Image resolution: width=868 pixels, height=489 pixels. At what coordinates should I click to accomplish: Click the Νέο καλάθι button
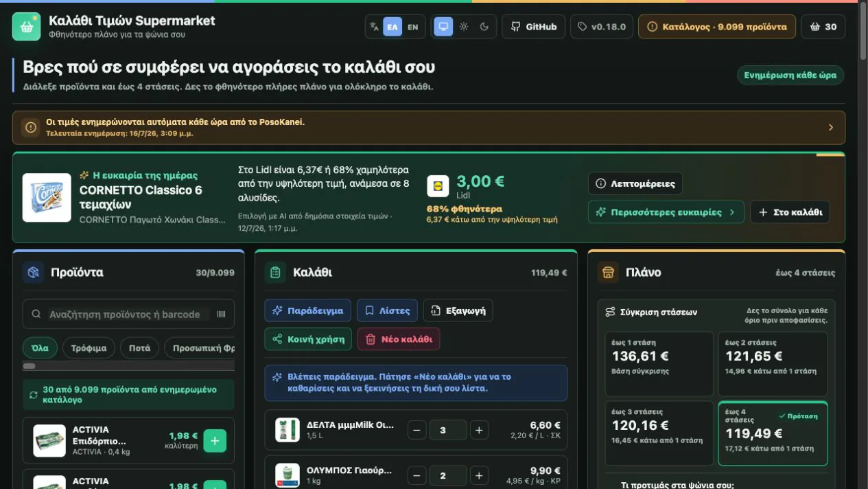pos(399,339)
